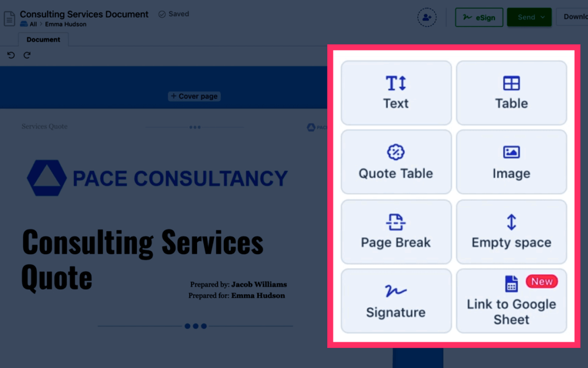Add a Cover page
The image size is (588, 368).
pos(194,96)
